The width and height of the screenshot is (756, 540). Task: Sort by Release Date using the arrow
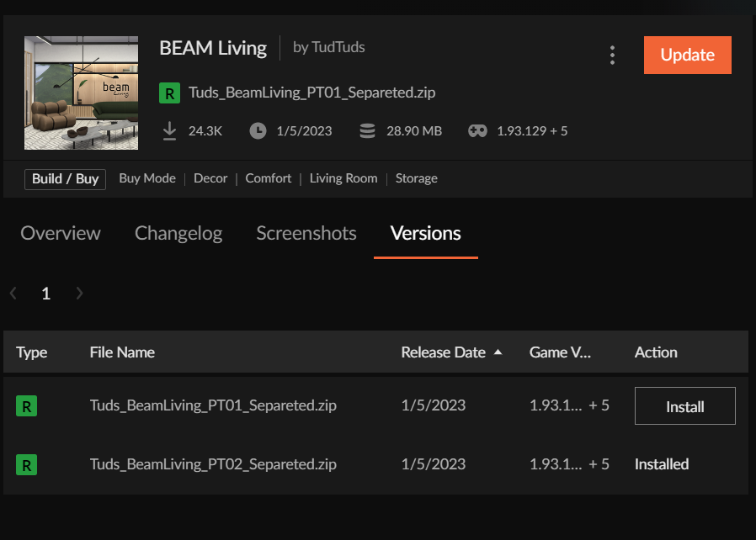click(498, 352)
